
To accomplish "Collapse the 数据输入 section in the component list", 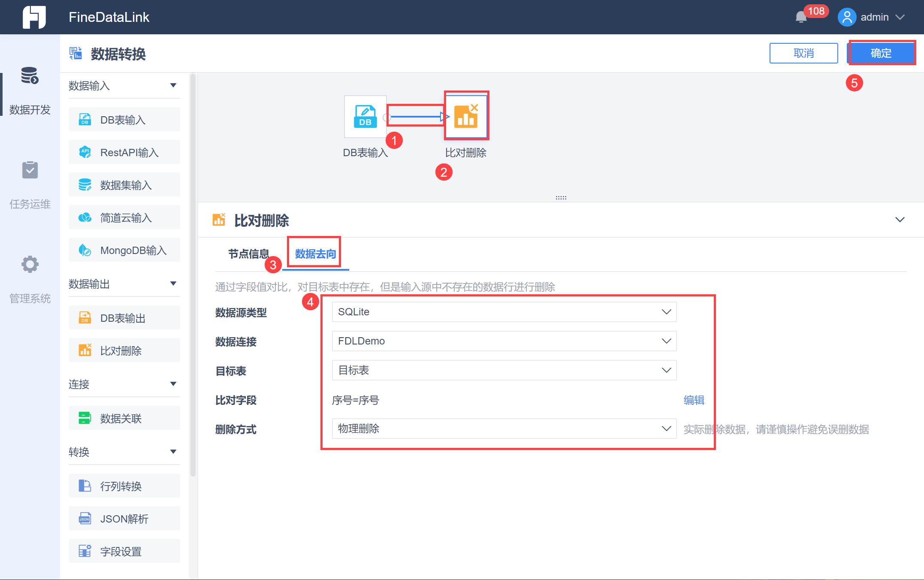I will click(173, 85).
